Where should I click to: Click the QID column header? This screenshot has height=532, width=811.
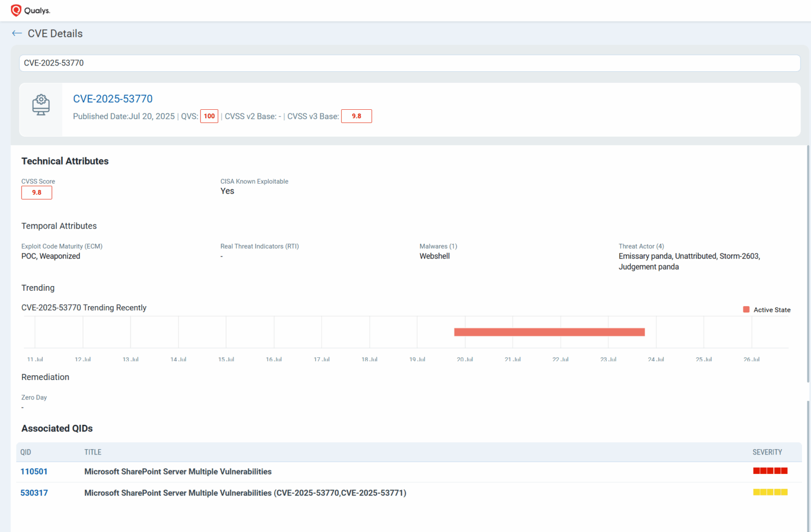pos(25,452)
